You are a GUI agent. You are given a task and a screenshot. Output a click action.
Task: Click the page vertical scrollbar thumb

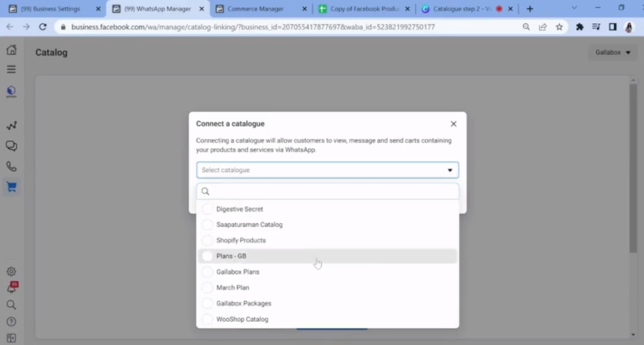click(x=633, y=167)
